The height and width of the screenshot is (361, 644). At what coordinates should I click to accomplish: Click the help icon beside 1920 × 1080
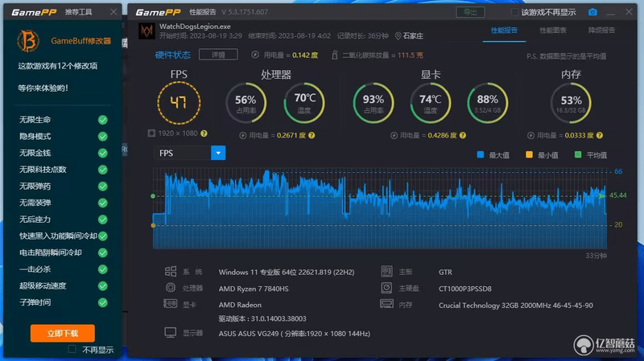204,133
